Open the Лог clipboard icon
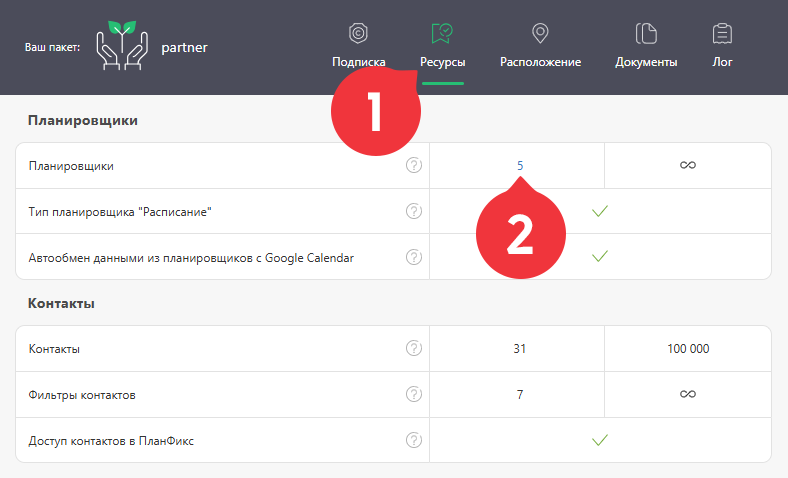 [722, 34]
